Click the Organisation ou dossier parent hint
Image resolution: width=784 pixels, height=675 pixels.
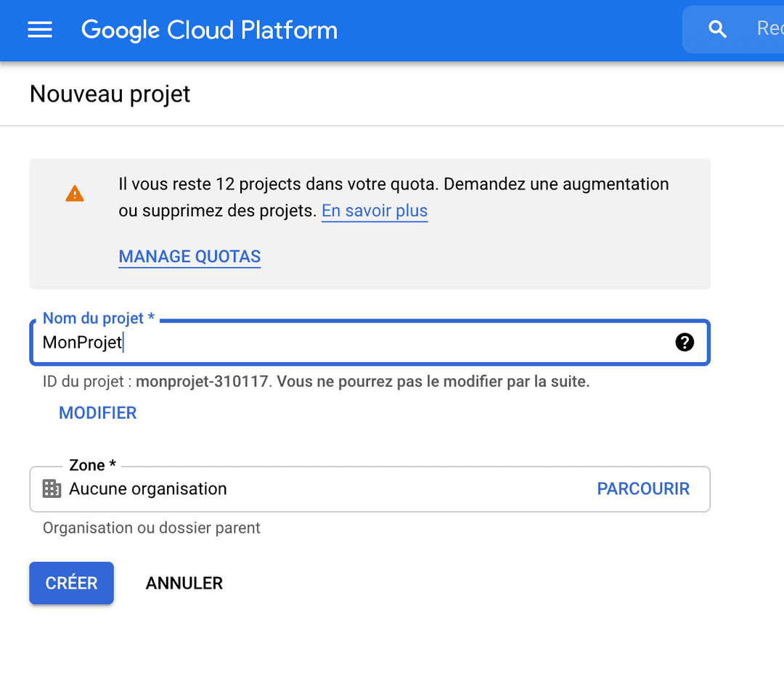click(x=152, y=528)
